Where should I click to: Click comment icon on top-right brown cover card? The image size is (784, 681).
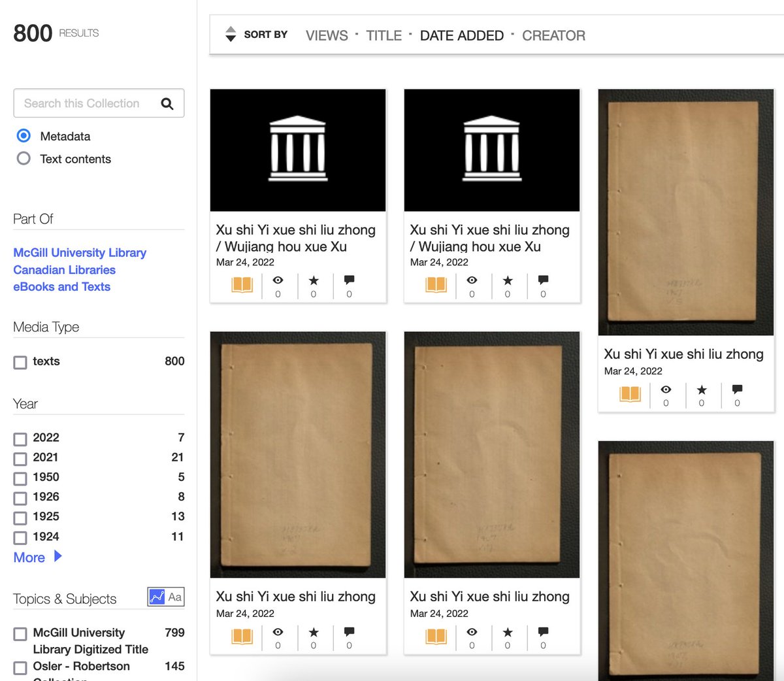738,390
